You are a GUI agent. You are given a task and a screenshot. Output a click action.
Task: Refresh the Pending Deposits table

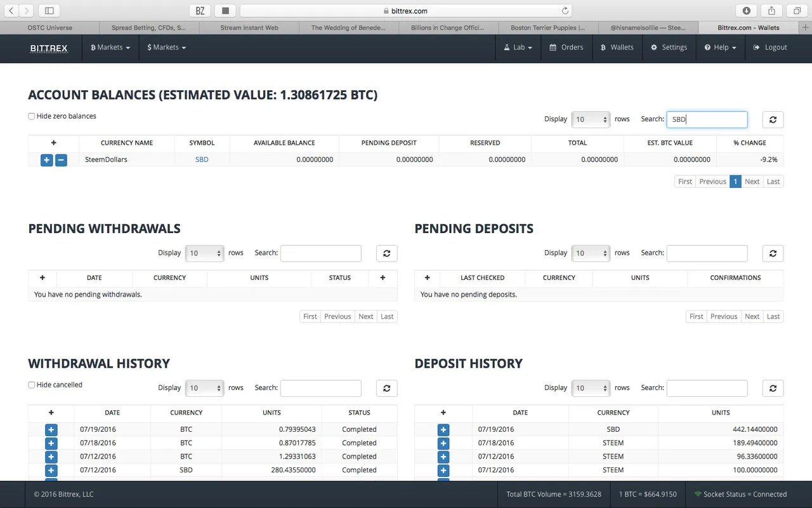773,253
